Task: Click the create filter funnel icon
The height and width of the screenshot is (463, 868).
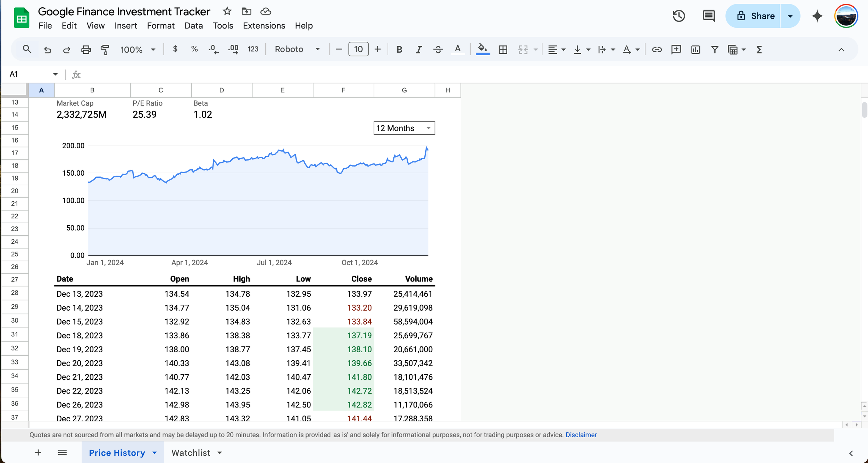Action: [715, 50]
